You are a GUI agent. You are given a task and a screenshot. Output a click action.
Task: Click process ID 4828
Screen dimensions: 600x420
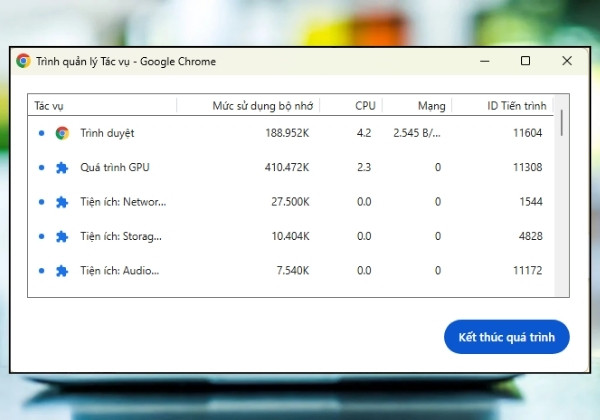[531, 236]
